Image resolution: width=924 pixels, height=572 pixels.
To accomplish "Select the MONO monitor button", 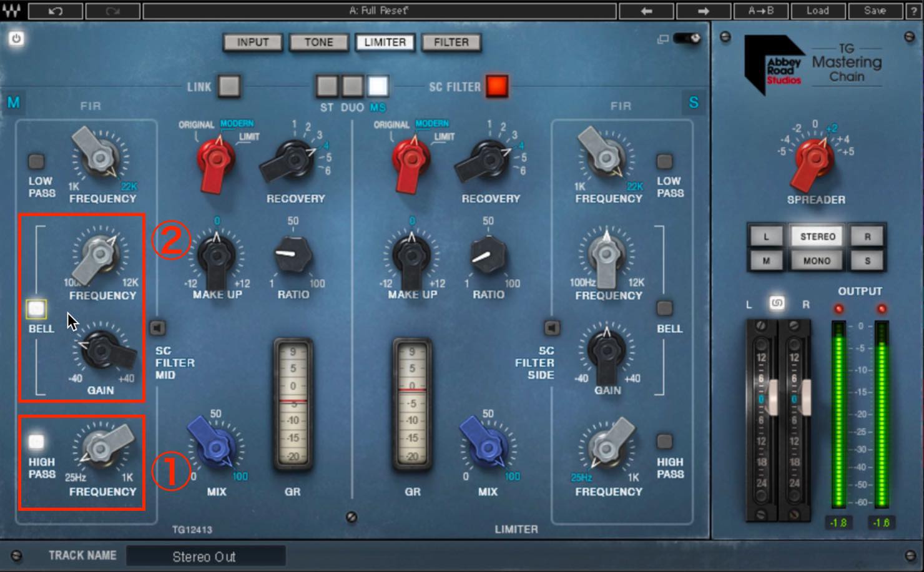I will coord(817,261).
